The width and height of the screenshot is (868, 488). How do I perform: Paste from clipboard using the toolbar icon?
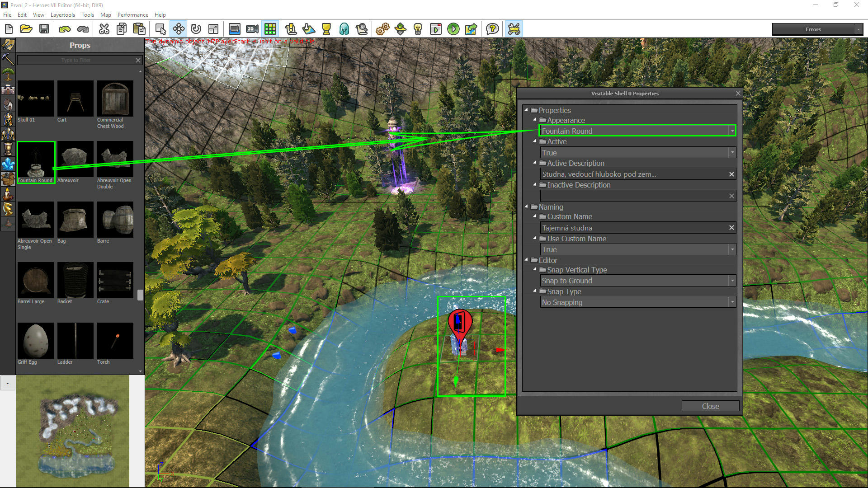coord(139,29)
